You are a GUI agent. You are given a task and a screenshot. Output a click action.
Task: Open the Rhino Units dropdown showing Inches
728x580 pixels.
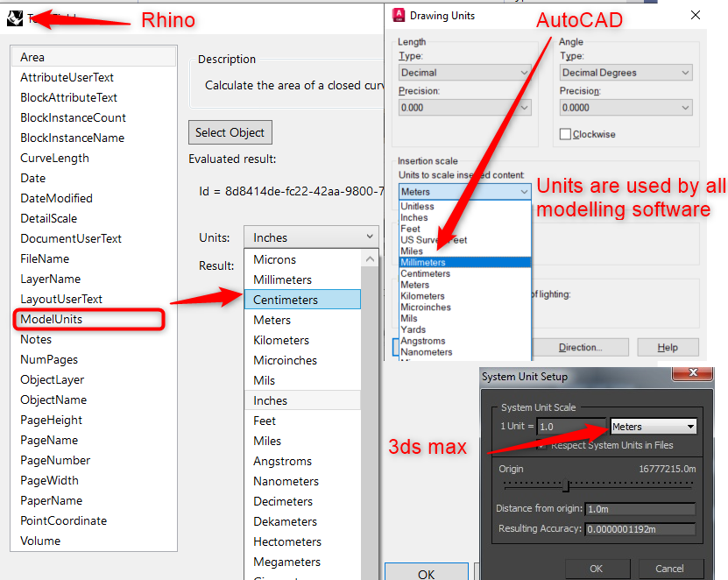(x=311, y=237)
